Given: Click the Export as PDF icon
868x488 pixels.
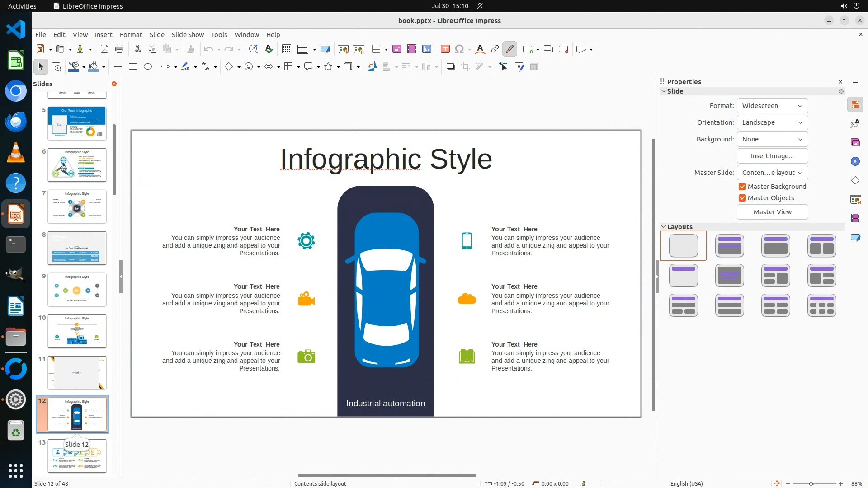Looking at the screenshot, I should [x=104, y=49].
